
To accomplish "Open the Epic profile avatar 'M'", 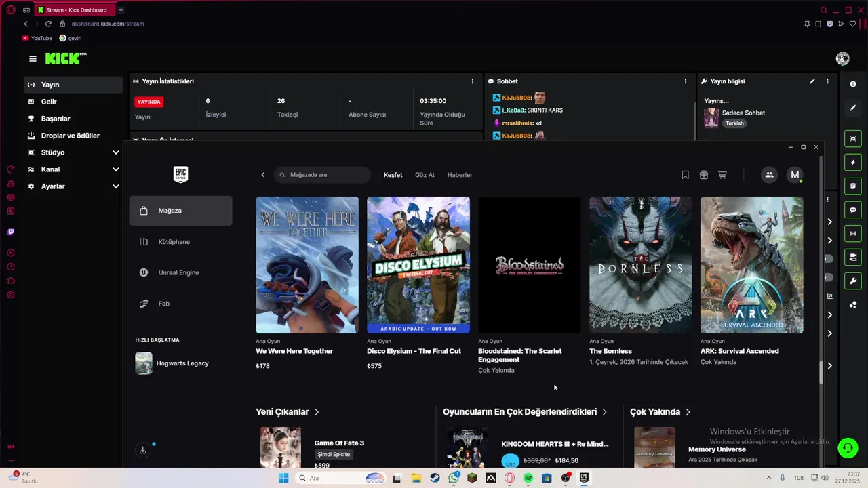I will pyautogui.click(x=795, y=175).
